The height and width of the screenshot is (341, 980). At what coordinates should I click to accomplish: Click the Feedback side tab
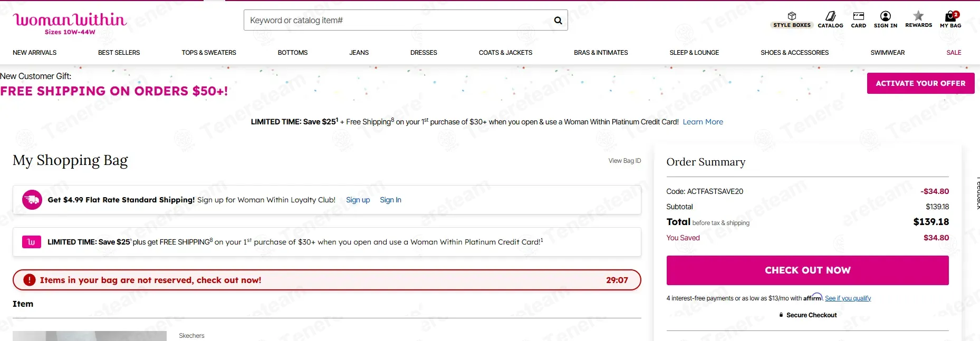[977, 193]
